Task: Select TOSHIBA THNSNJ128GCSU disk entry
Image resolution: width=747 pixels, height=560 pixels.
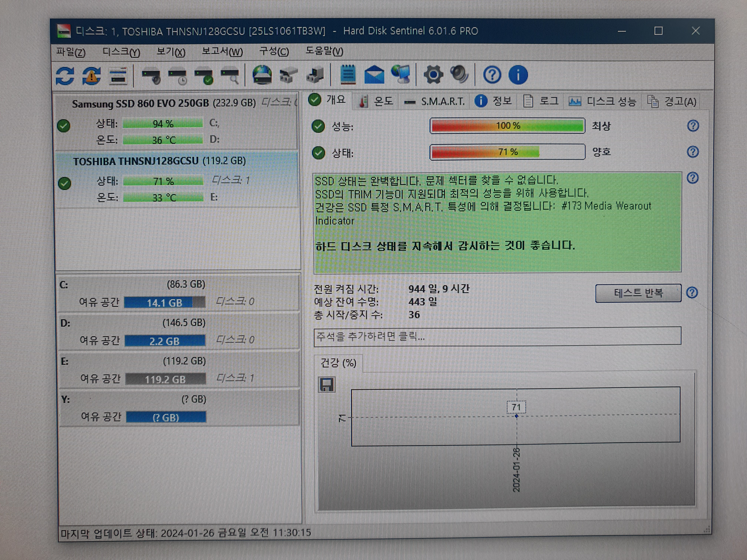Action: tap(177, 179)
